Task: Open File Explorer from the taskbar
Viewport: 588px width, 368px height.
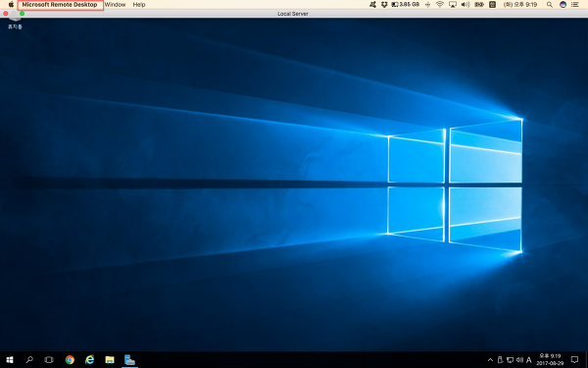Action: pos(110,360)
